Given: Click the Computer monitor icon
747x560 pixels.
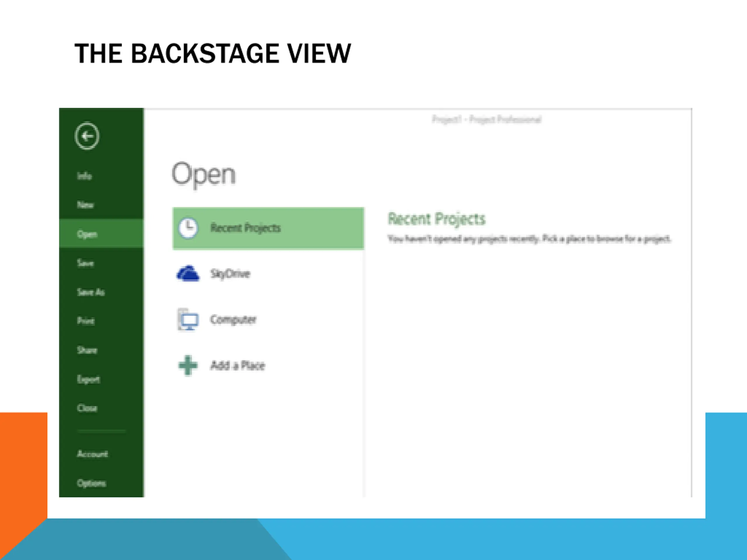Looking at the screenshot, I should pyautogui.click(x=188, y=319).
